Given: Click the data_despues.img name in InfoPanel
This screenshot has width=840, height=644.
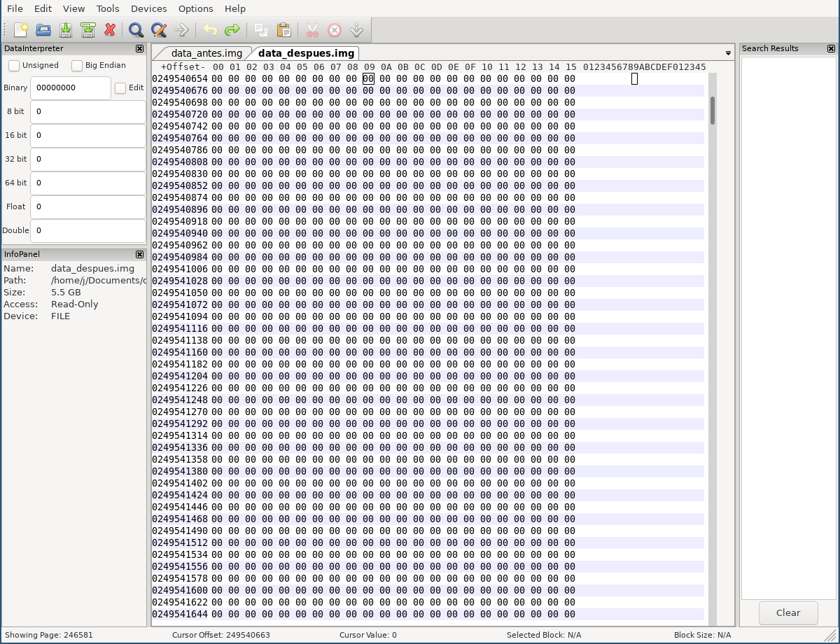Looking at the screenshot, I should tap(92, 268).
